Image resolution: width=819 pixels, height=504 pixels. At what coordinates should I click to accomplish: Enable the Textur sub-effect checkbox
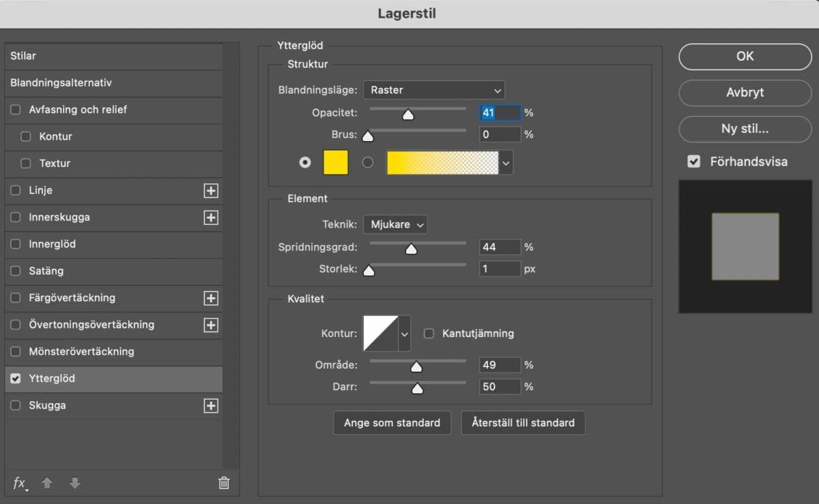[26, 164]
